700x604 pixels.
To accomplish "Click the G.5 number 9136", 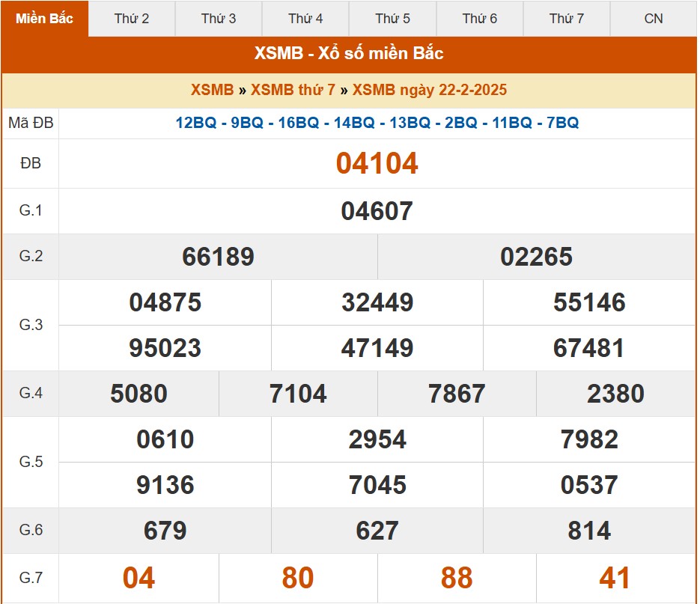I will click(165, 485).
